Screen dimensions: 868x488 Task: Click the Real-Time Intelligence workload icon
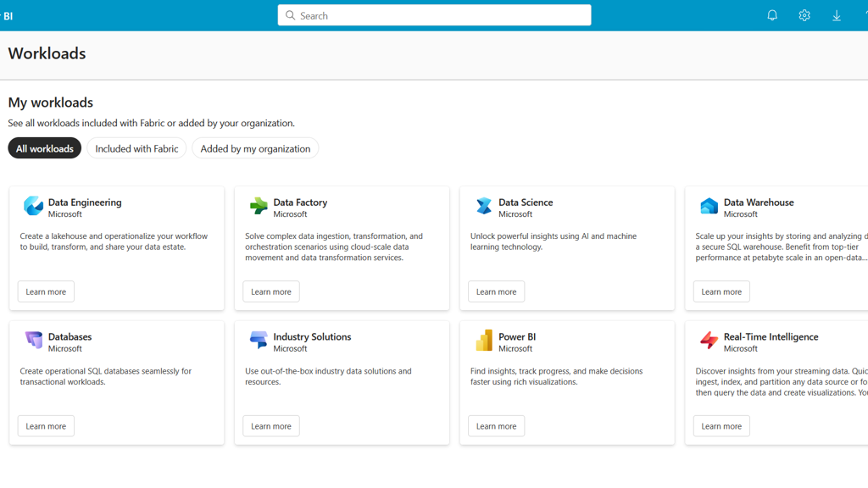709,340
